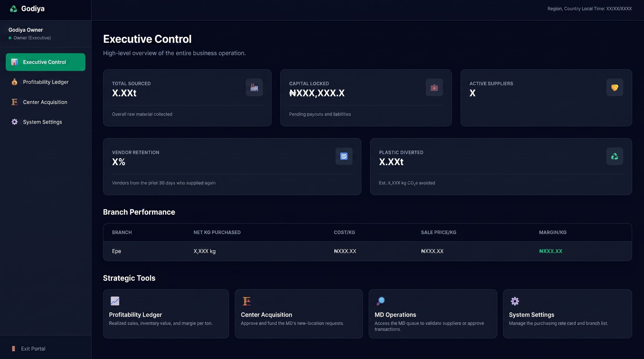
Task: Click the Epe branch row name
Action: [x=117, y=251]
